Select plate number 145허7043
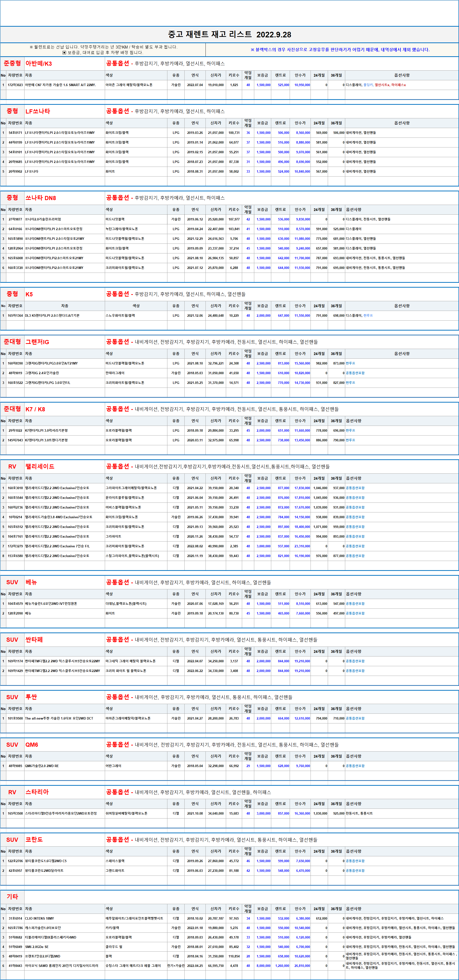The height and width of the screenshot is (980, 459). (15, 441)
